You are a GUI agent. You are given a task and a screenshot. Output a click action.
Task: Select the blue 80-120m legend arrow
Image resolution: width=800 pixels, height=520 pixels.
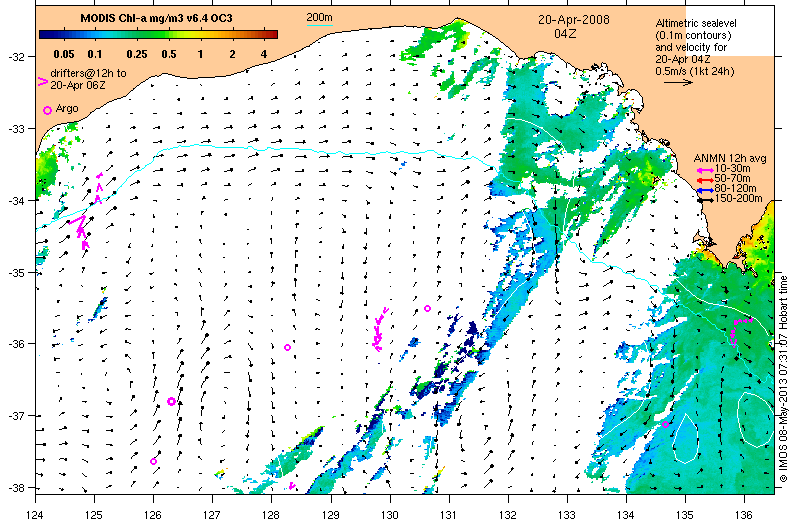click(x=706, y=190)
